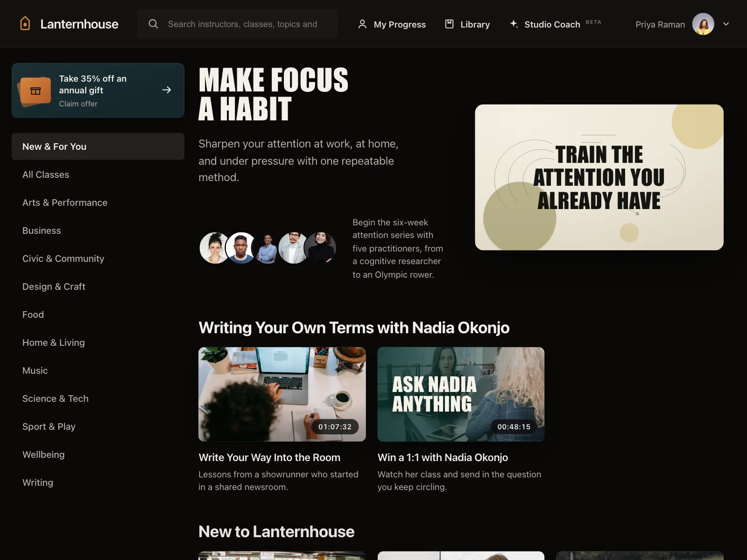
Task: Click the 'Begin the six-week attention series' text
Action: pos(398,249)
